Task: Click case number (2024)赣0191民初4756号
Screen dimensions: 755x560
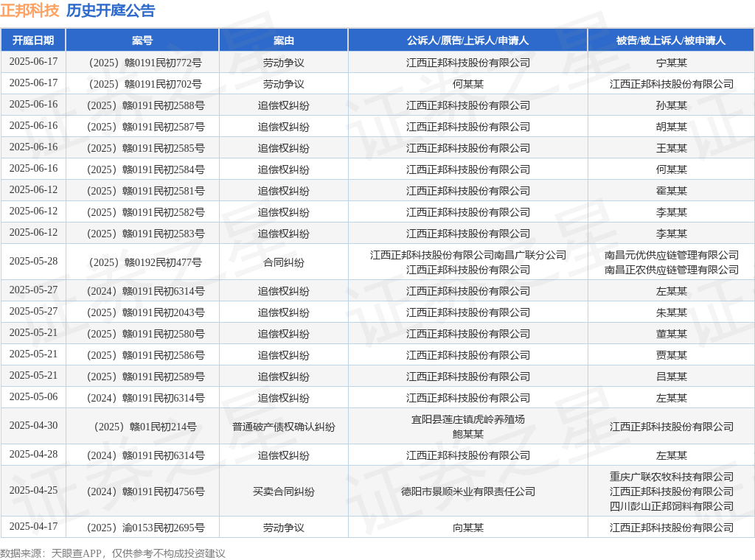Action: pyautogui.click(x=146, y=491)
